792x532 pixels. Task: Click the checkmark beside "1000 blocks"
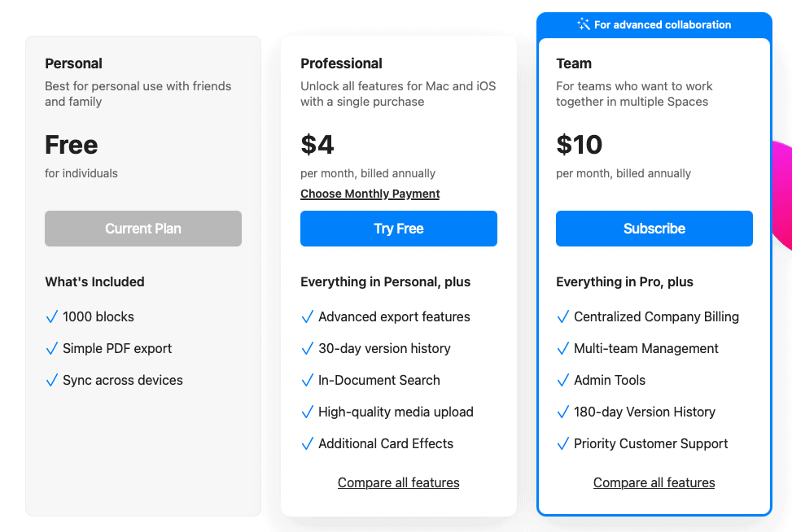coord(52,316)
